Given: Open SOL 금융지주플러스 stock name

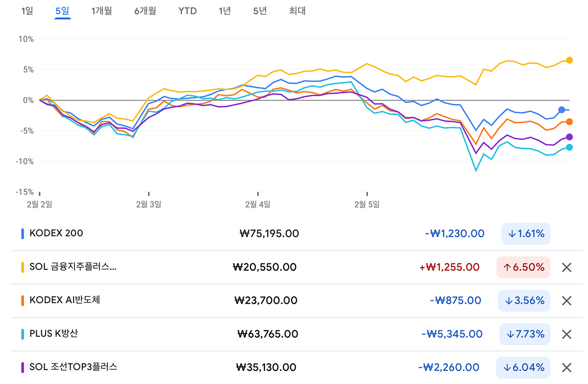Looking at the screenshot, I should (x=73, y=267).
